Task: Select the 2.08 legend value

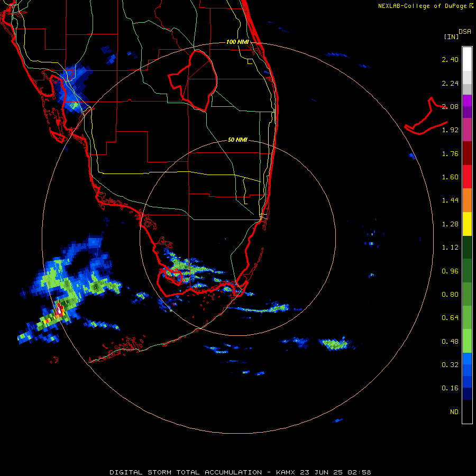Action: (450, 106)
